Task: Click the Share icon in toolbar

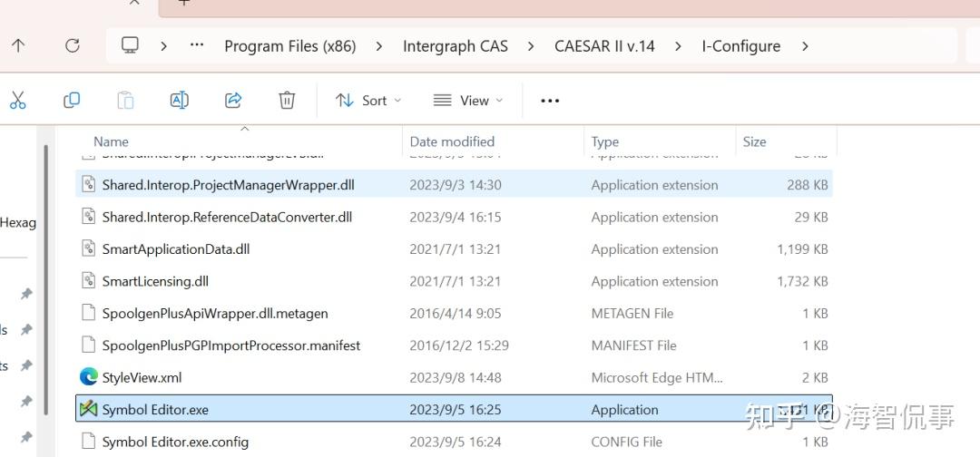Action: [233, 101]
